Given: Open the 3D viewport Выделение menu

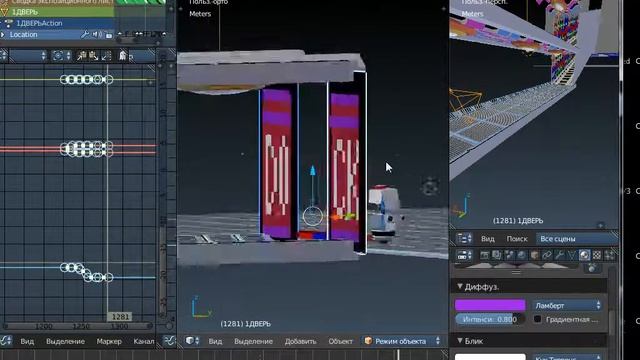Looking at the screenshot, I should tap(253, 341).
